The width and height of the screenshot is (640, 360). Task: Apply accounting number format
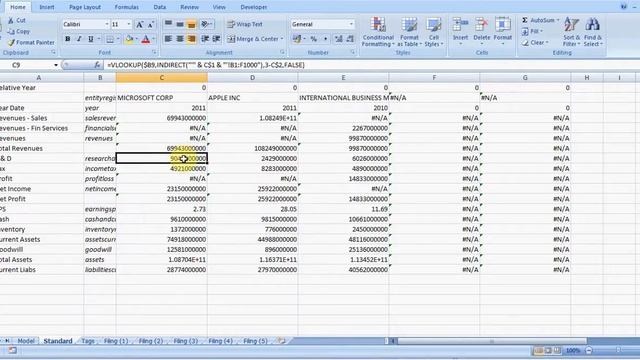click(297, 39)
